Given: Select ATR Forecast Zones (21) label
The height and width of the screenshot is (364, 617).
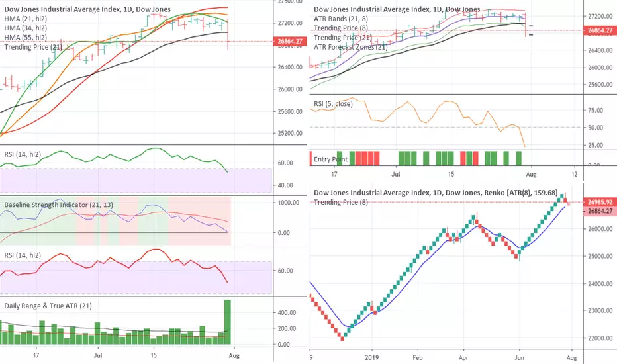Looking at the screenshot, I should (351, 47).
